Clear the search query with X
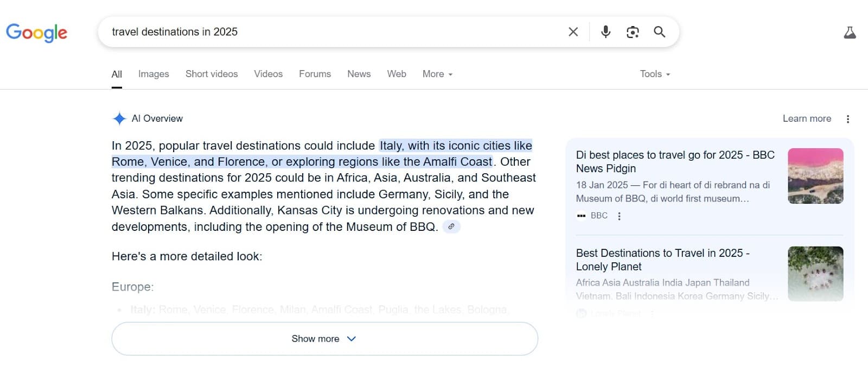The image size is (868, 365). (573, 32)
